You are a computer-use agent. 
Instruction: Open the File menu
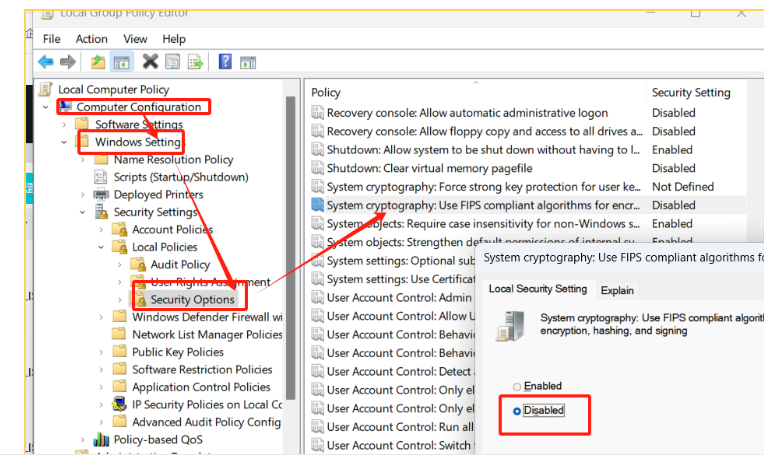[x=52, y=39]
